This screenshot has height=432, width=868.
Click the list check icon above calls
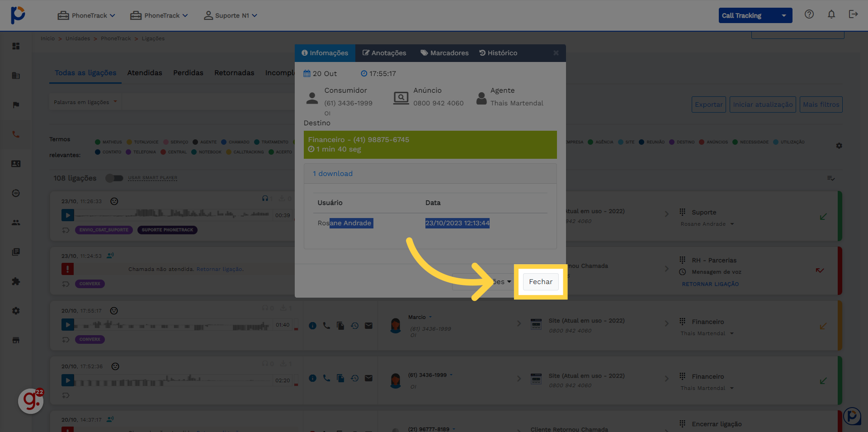pos(831,178)
